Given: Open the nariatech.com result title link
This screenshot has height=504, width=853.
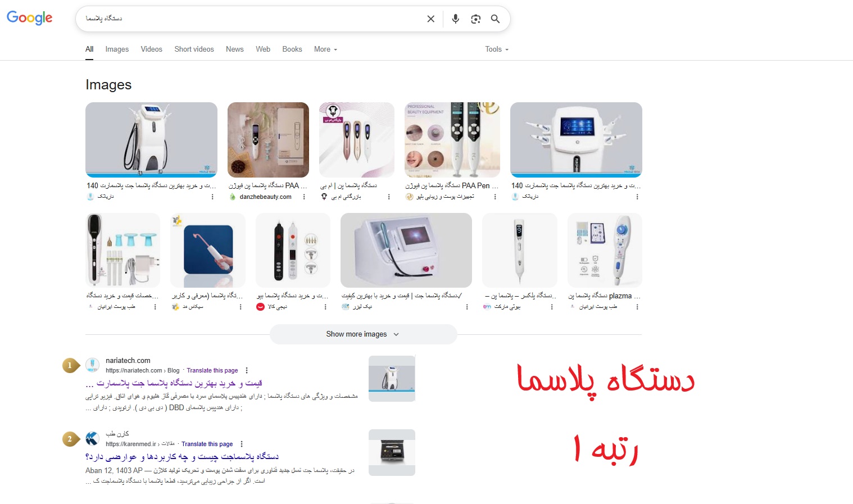Looking at the screenshot, I should point(174,383).
